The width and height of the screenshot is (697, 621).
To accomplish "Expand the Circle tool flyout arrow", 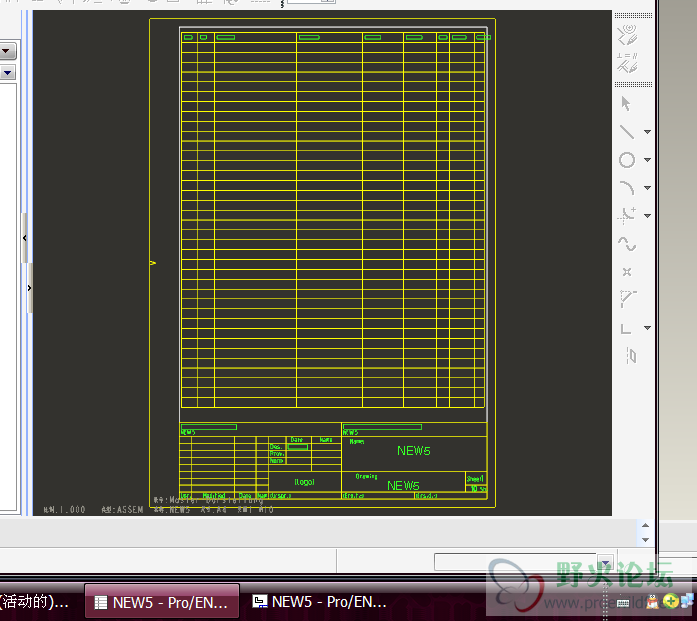I will (647, 160).
